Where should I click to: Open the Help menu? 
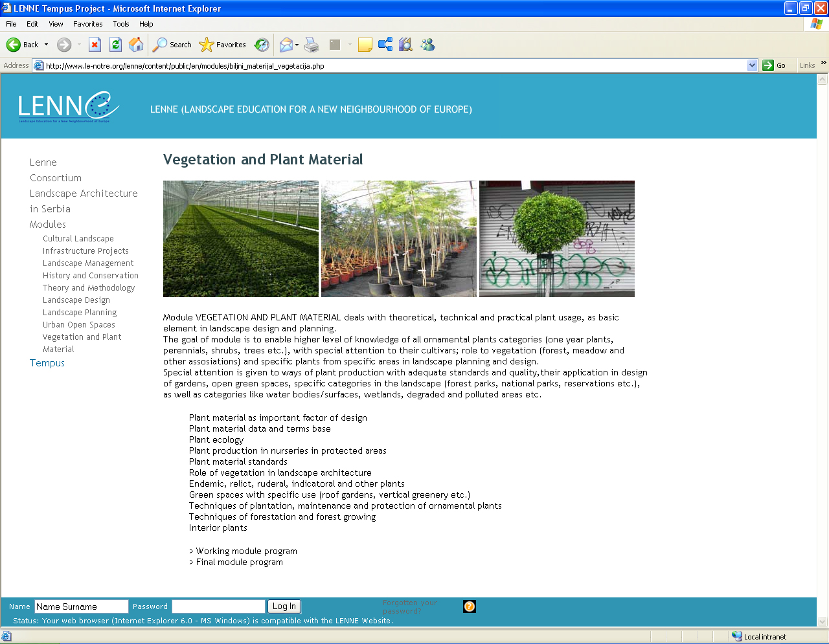(x=146, y=24)
